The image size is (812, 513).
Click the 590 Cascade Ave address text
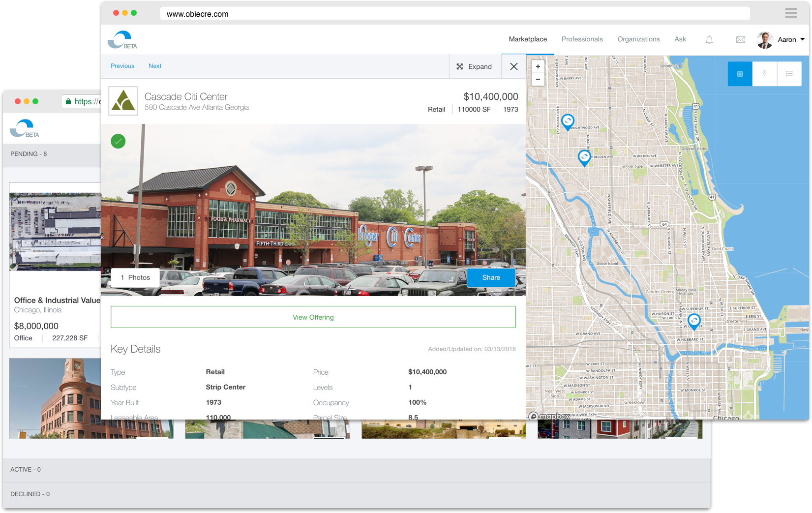[197, 107]
